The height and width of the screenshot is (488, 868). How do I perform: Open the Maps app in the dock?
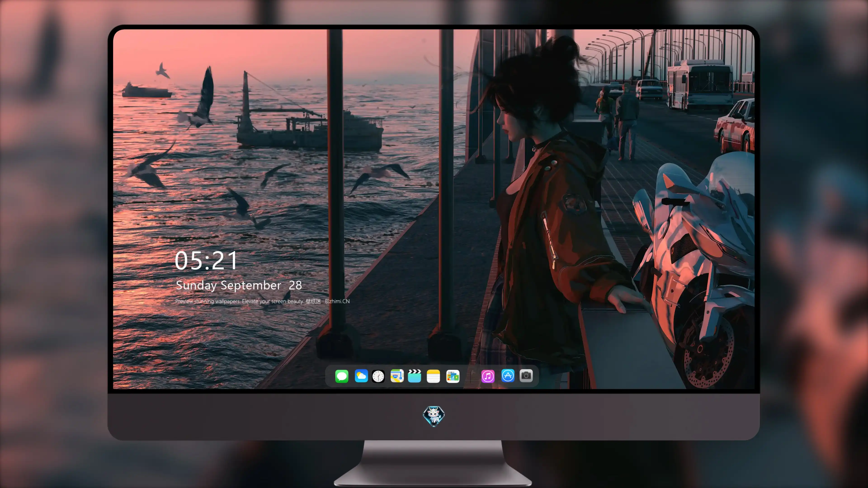point(397,376)
